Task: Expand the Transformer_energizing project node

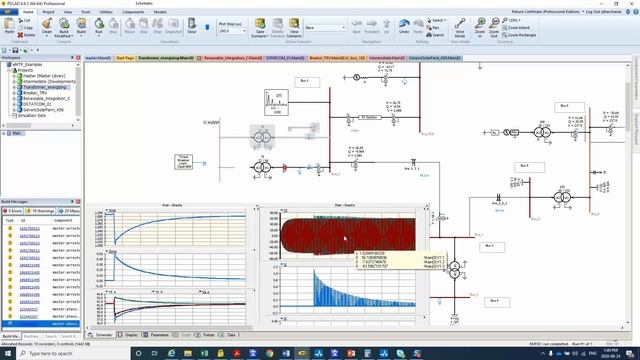Action: pyautogui.click(x=14, y=87)
